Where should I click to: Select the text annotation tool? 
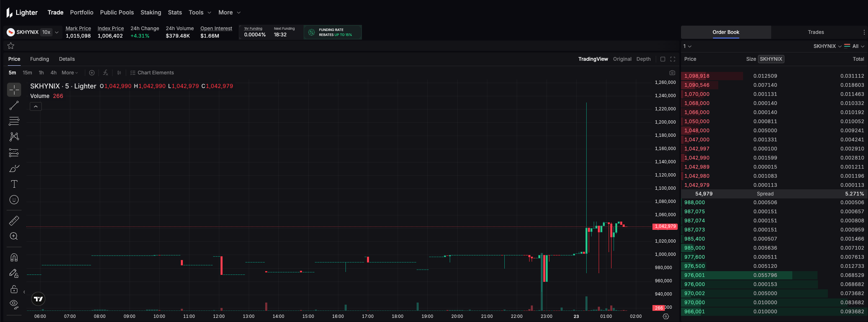14,184
